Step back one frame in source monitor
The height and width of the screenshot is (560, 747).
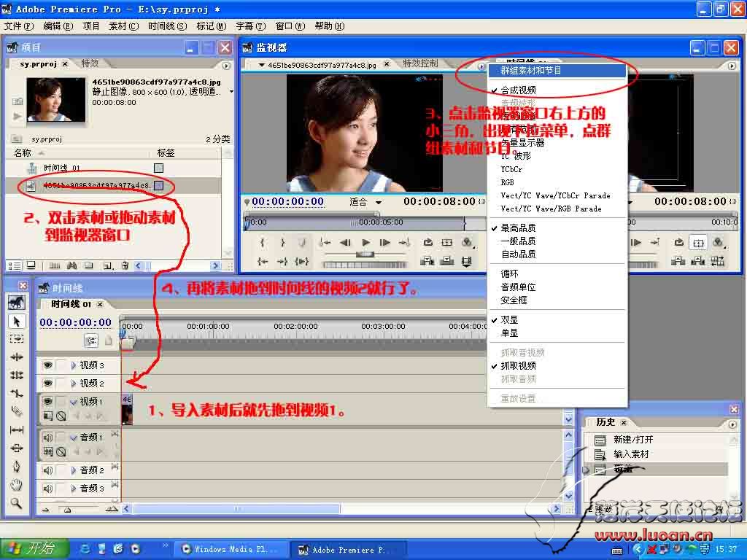click(345, 242)
